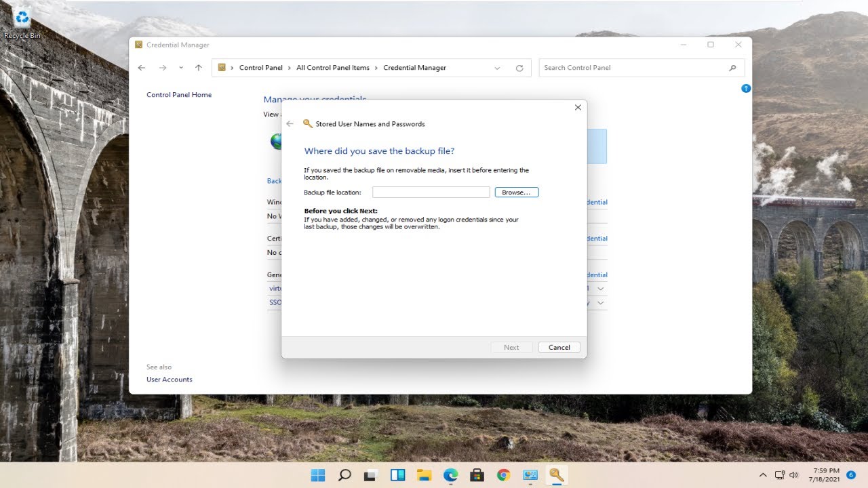Click the Browse... button

pyautogui.click(x=517, y=192)
